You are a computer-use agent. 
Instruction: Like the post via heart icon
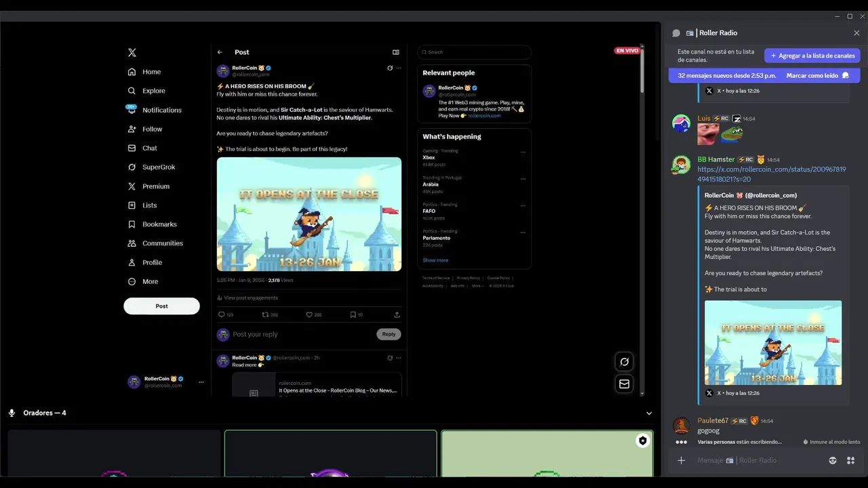tap(309, 314)
